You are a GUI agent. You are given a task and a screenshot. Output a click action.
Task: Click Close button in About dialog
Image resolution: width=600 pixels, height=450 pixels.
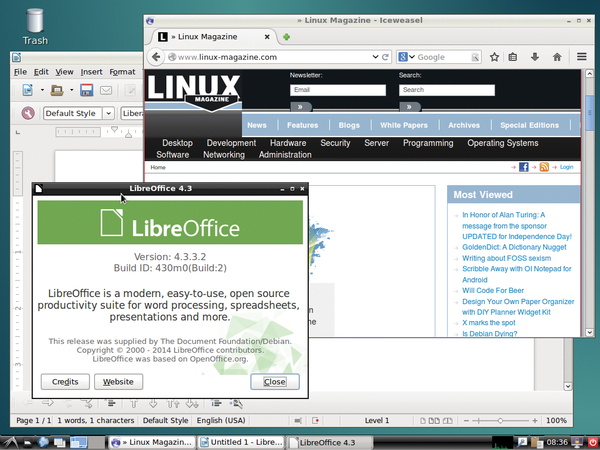click(x=275, y=382)
